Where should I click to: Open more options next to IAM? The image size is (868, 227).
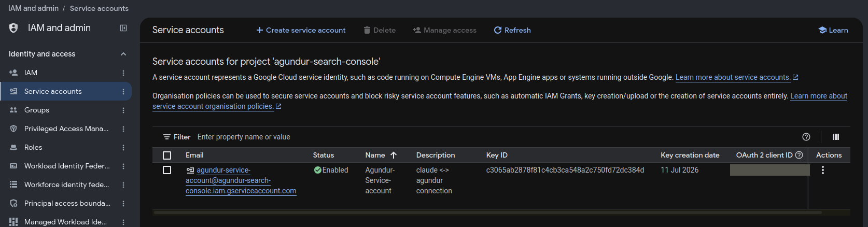click(123, 73)
